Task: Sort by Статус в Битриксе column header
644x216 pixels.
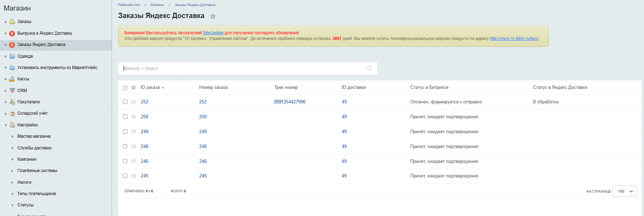Action: coord(429,87)
